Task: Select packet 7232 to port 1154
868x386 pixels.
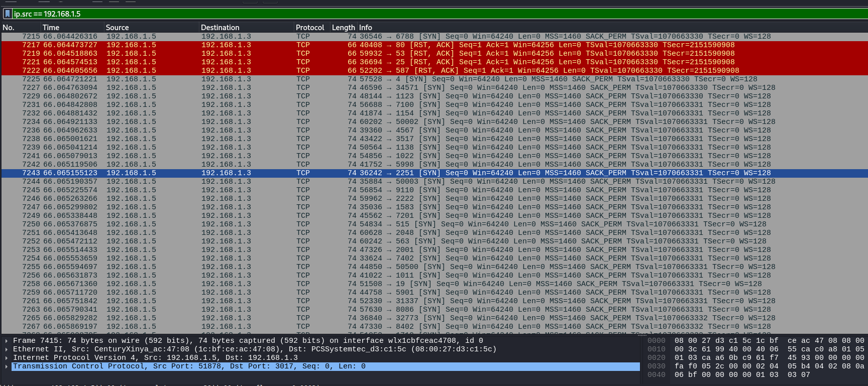Action: pyautogui.click(x=435, y=113)
